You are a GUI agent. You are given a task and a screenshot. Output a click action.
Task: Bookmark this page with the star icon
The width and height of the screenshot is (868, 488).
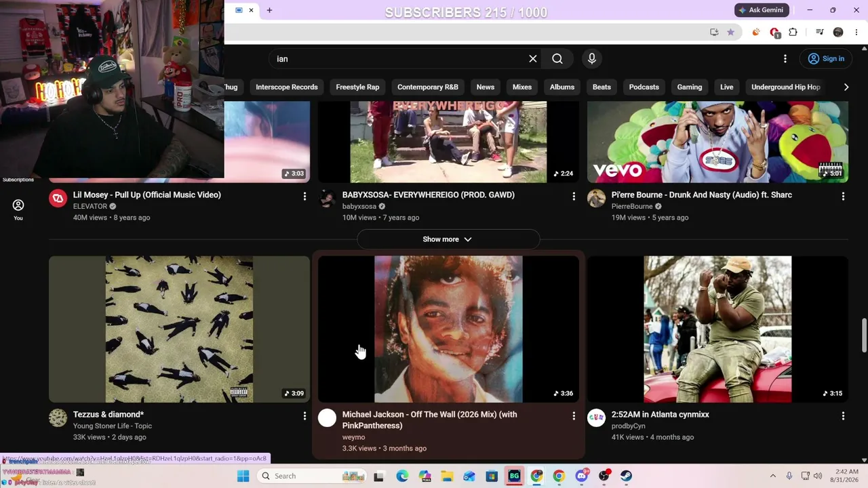point(730,32)
